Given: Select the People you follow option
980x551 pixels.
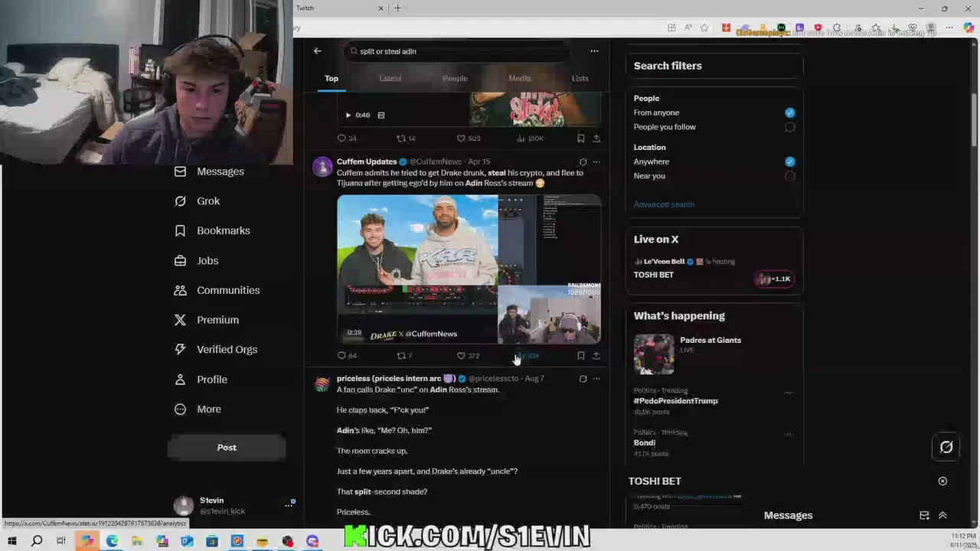Looking at the screenshot, I should coord(789,127).
